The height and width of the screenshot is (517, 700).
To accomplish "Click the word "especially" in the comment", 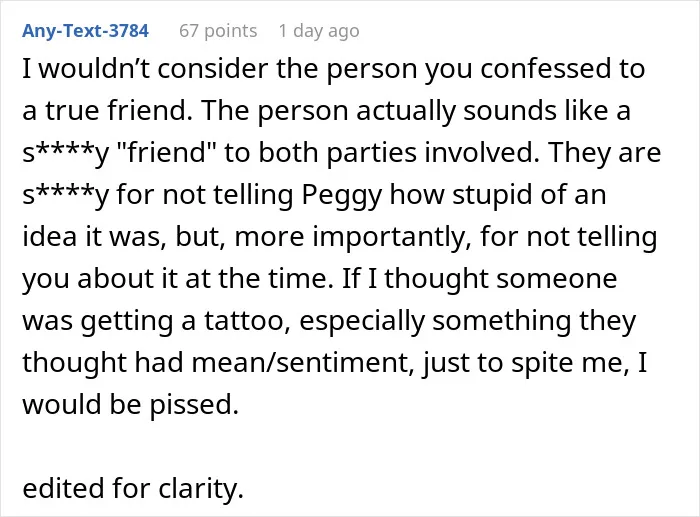I will 362,321.
